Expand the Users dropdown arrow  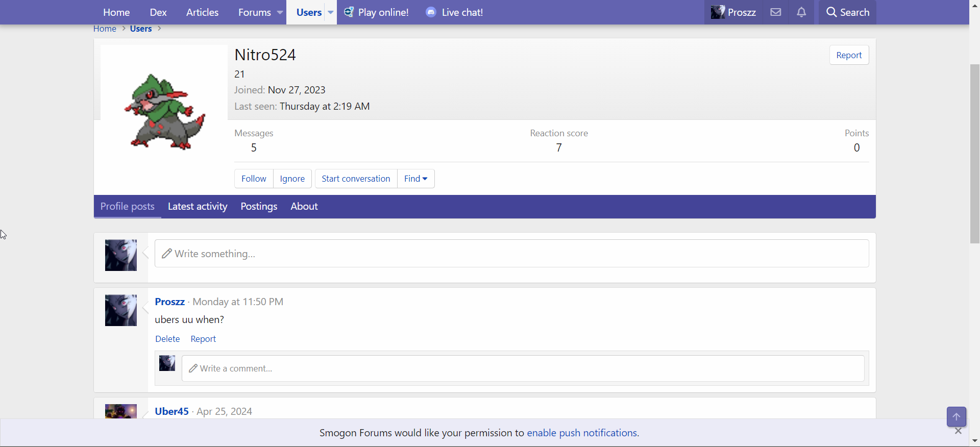click(x=331, y=12)
